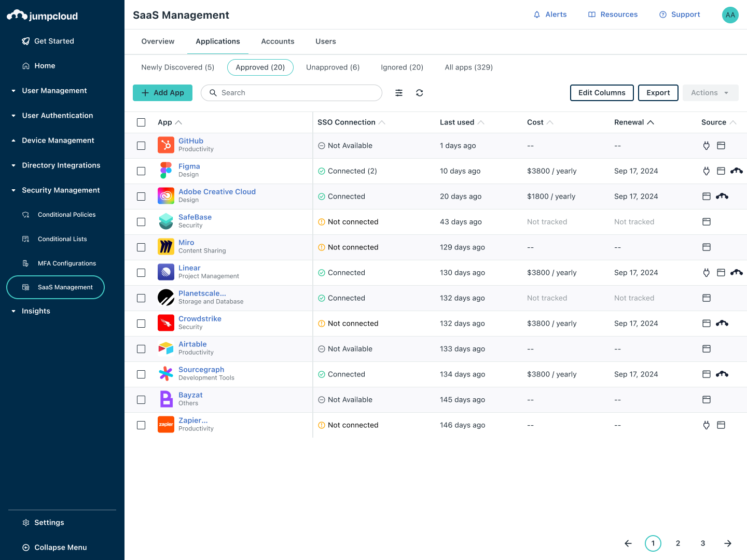The height and width of the screenshot is (560, 747).
Task: Click the filter settings icon beside search
Action: tap(399, 93)
